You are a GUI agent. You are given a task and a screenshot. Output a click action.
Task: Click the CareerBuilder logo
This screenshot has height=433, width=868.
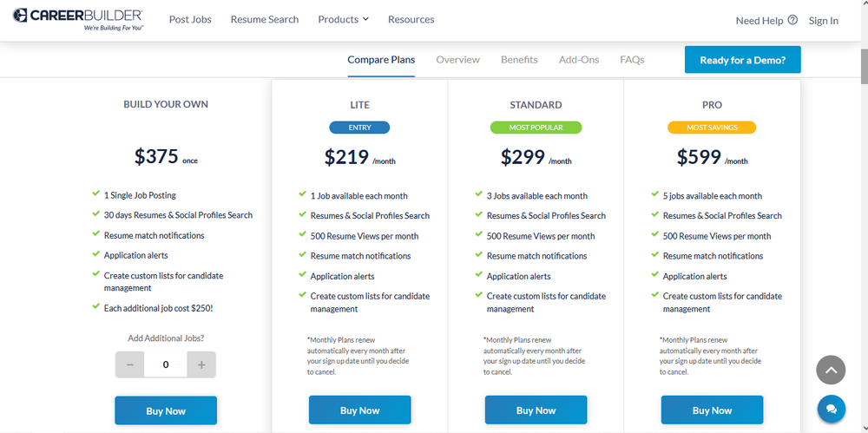(x=78, y=19)
